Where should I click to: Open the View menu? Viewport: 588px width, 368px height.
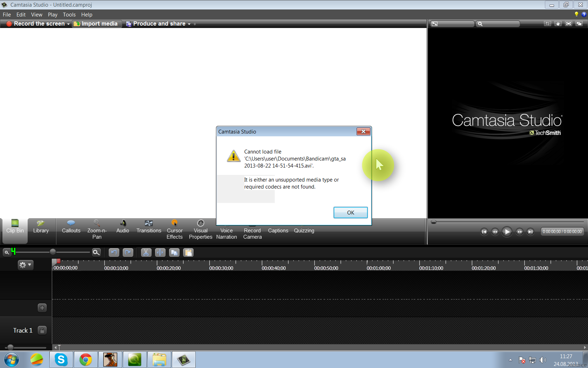[x=36, y=15]
